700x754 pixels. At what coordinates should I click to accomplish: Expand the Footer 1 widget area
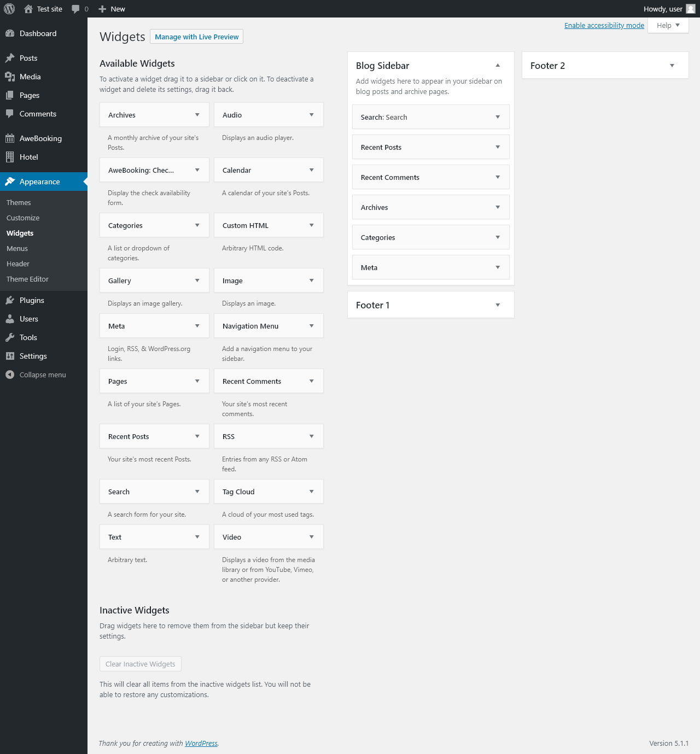498,305
